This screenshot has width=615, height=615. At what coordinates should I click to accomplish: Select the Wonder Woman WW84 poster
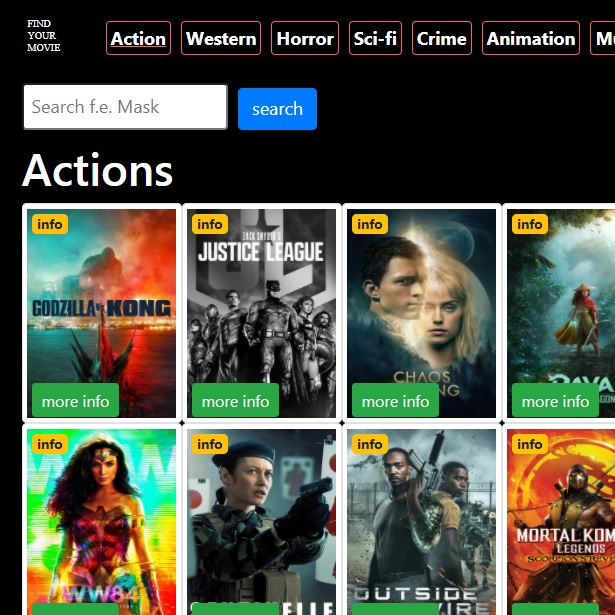coord(102,522)
